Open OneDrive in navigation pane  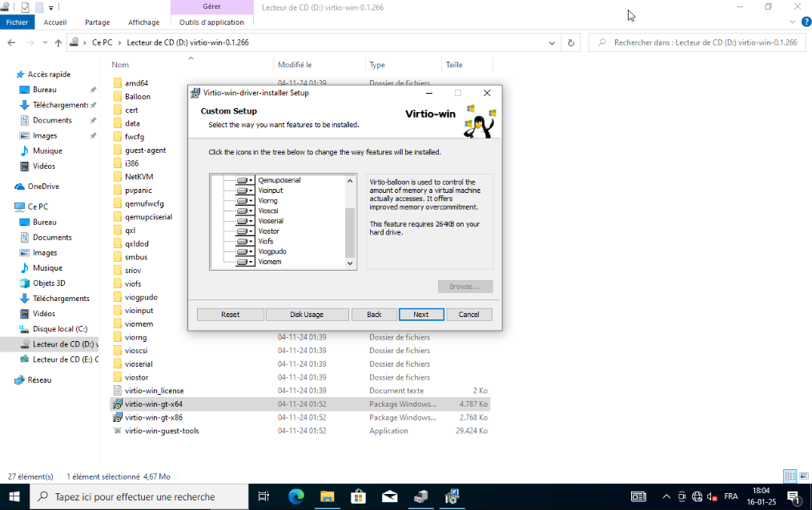(43, 187)
